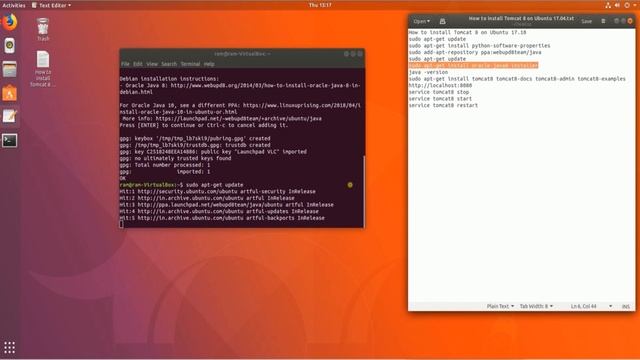Click 'service tomcat8 start' line
640x360 pixels.
coord(440,99)
